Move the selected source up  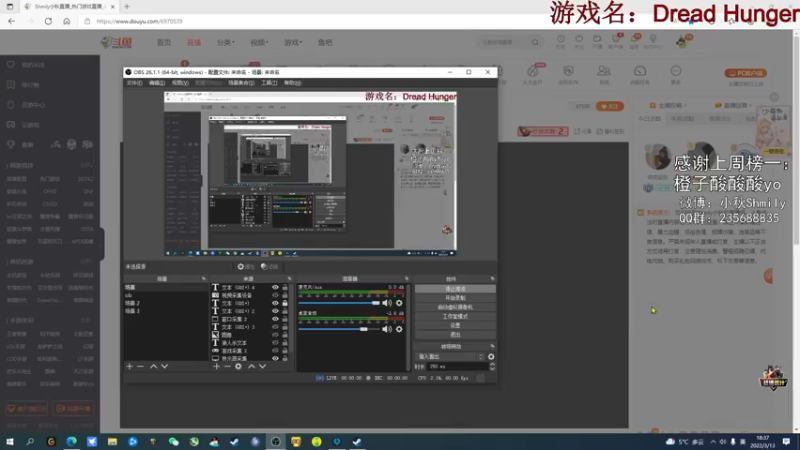(252, 366)
